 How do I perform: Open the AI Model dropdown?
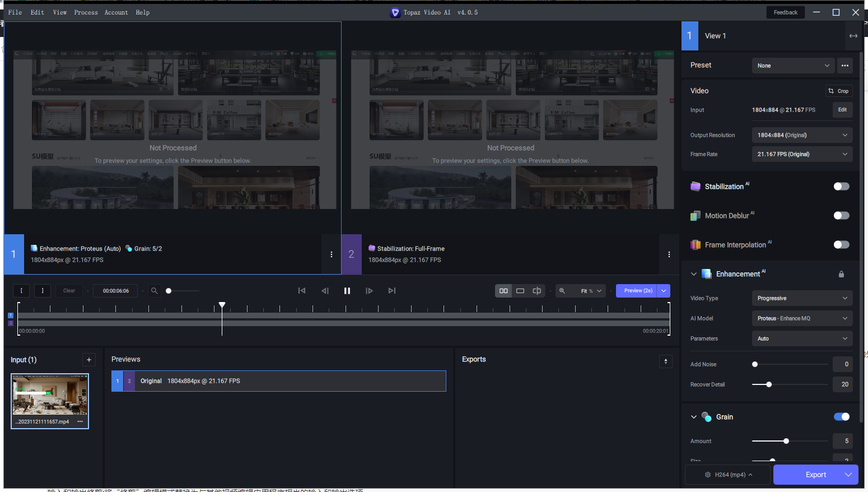pyautogui.click(x=802, y=318)
